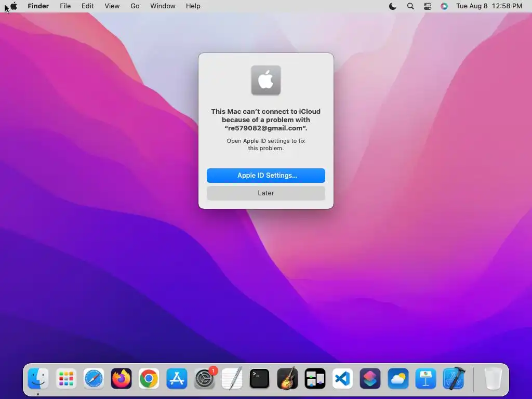The image size is (532, 399).
Task: Open Spotlight search in the menu bar
Action: (410, 6)
